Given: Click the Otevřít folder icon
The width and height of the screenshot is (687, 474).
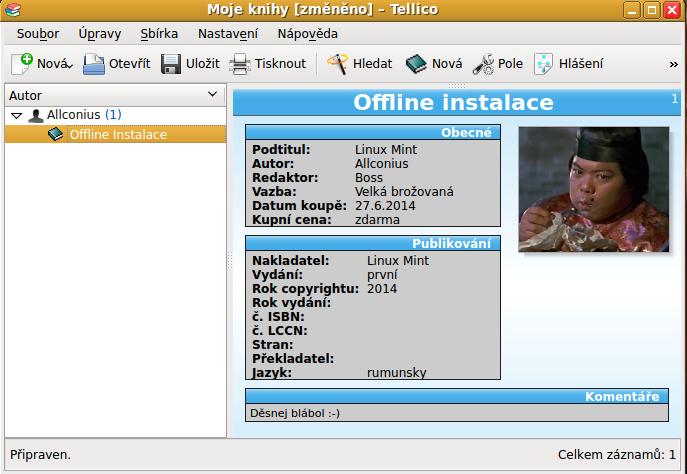Looking at the screenshot, I should pyautogui.click(x=94, y=64).
